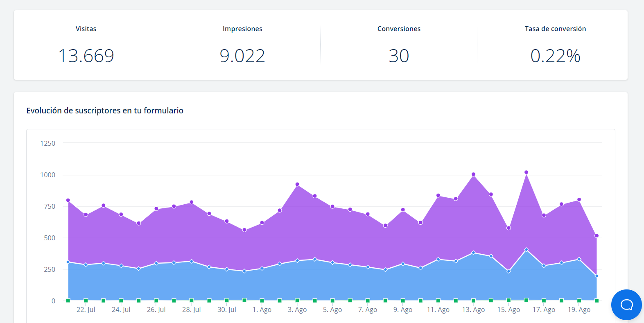The width and height of the screenshot is (644, 323).
Task: Click the x-axis label 13. Ago
Action: tap(473, 309)
